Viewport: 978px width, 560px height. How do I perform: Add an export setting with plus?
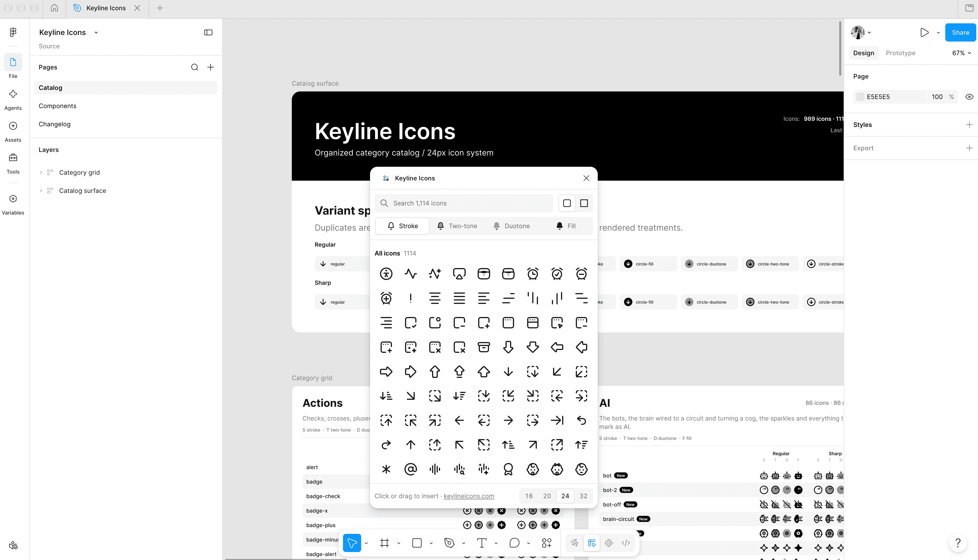[969, 148]
